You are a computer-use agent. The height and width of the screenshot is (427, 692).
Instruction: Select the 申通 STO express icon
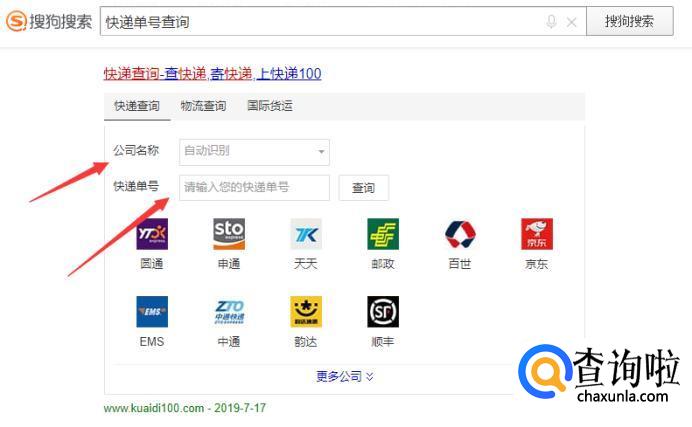(229, 234)
